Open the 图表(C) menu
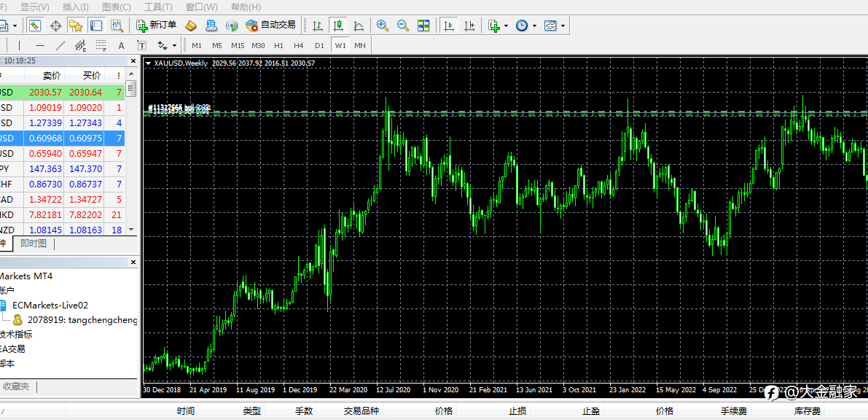Viewport: 868px width, 420px height. [x=117, y=7]
